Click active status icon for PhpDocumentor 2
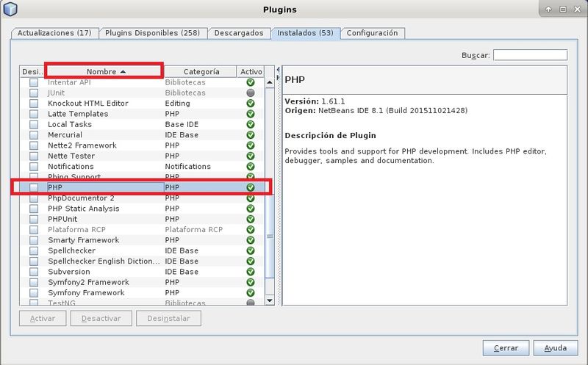Viewport: 588px width, 365px height. 251,198
